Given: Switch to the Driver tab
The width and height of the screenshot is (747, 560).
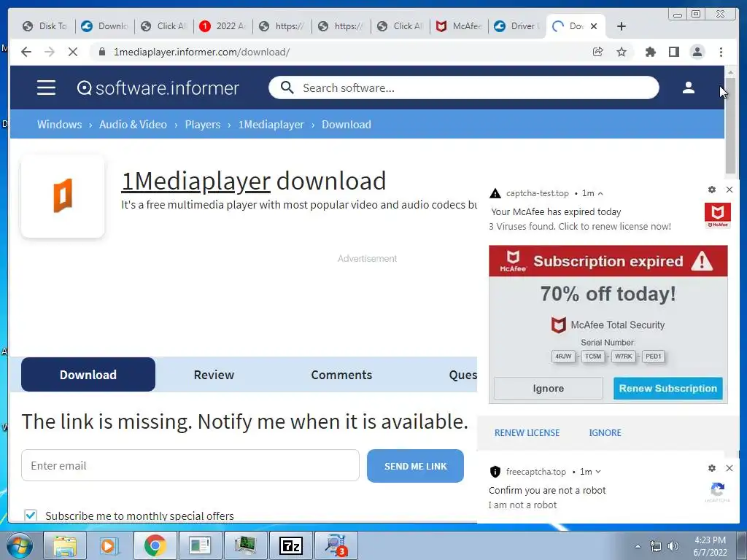Looking at the screenshot, I should (x=518, y=26).
